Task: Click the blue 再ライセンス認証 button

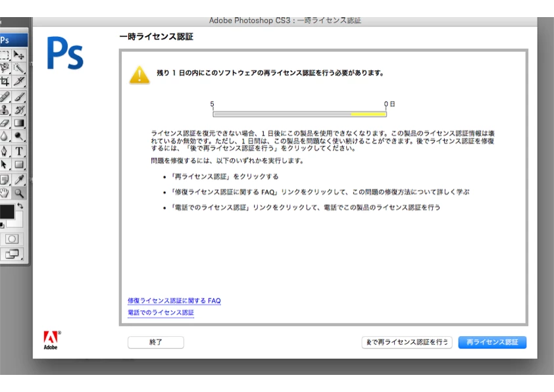Action: tap(492, 342)
